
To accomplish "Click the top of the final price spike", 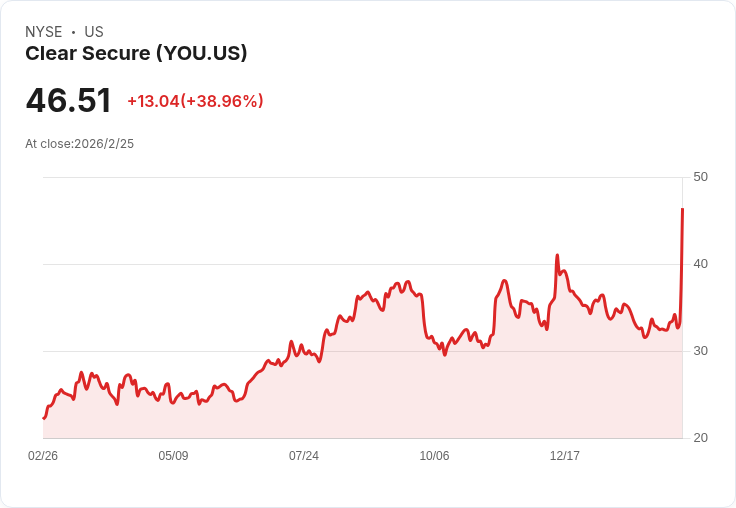I will click(682, 209).
